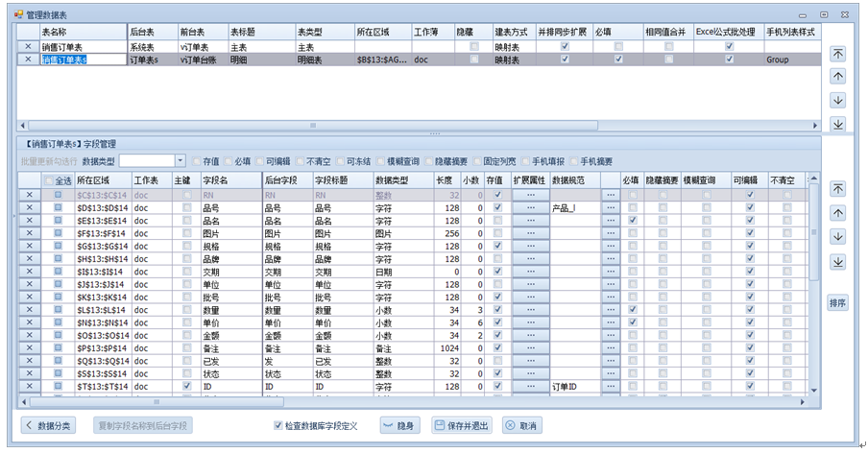Delete the 品号 field row via X icon
The width and height of the screenshot is (868, 453).
30,207
